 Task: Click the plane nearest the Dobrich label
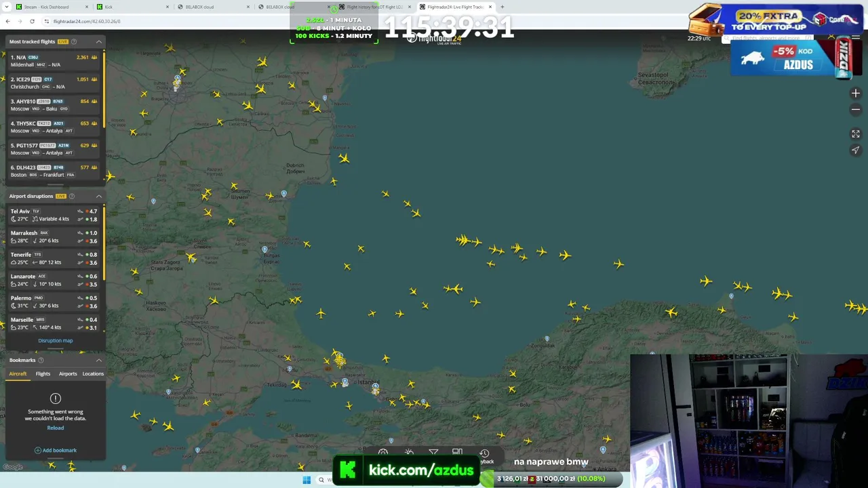[334, 182]
